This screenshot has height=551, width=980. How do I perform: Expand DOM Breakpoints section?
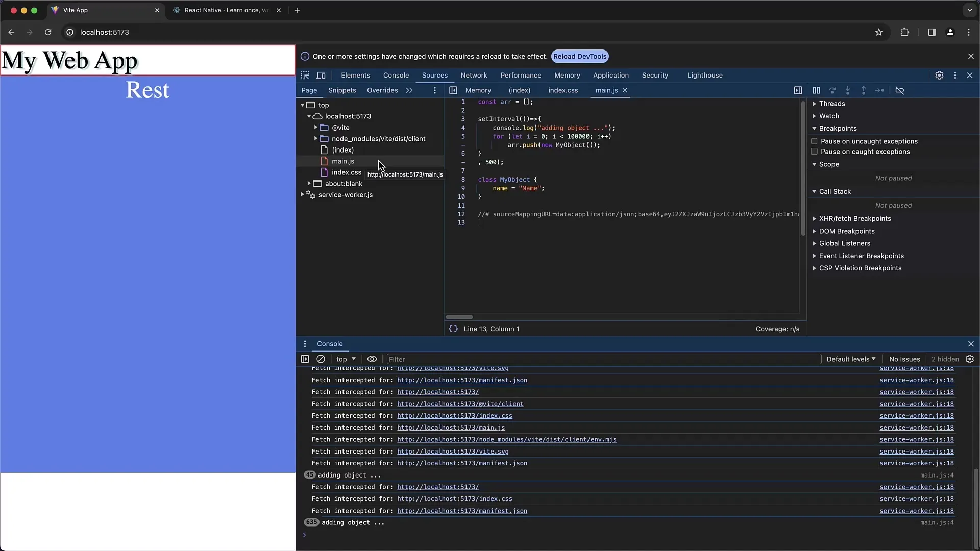click(847, 231)
